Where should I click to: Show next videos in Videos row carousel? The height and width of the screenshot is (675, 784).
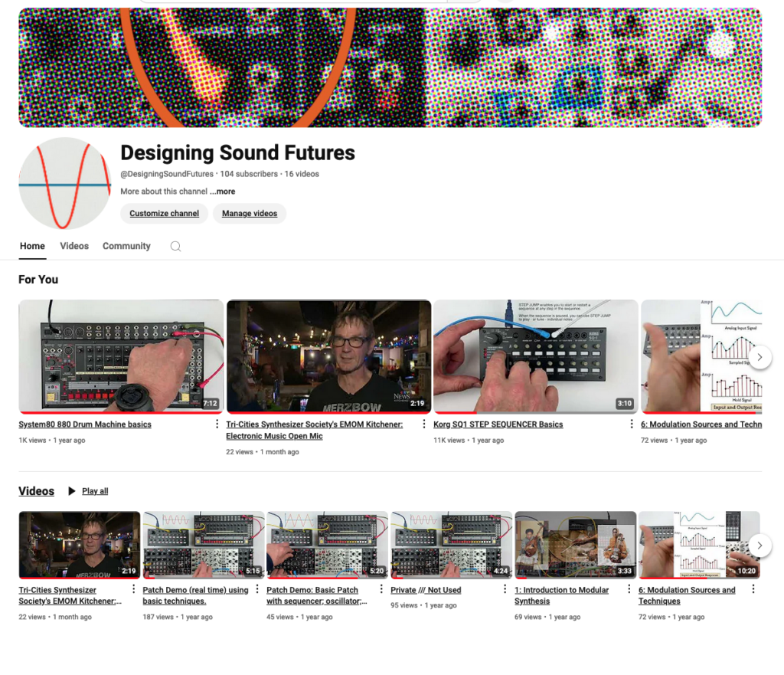pos(759,545)
